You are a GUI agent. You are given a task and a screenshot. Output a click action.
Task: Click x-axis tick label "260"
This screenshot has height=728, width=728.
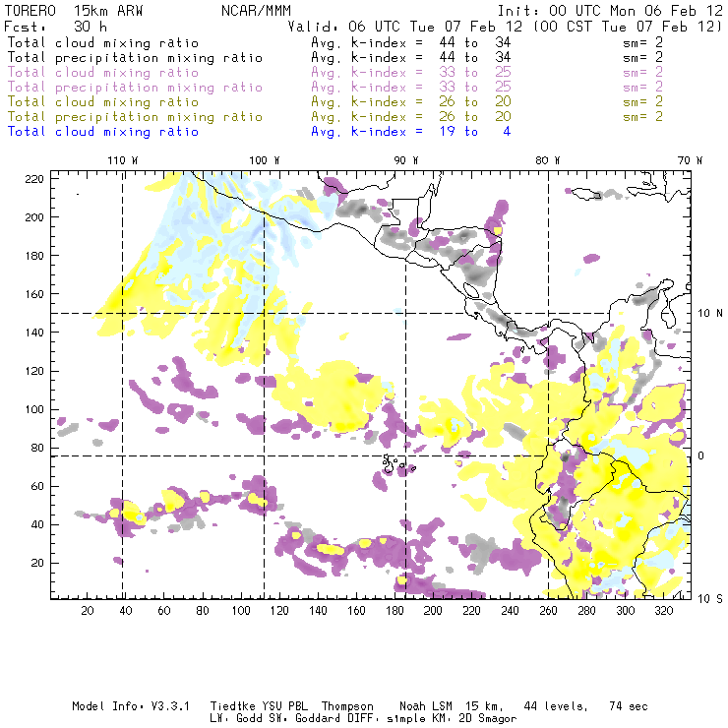548,611
